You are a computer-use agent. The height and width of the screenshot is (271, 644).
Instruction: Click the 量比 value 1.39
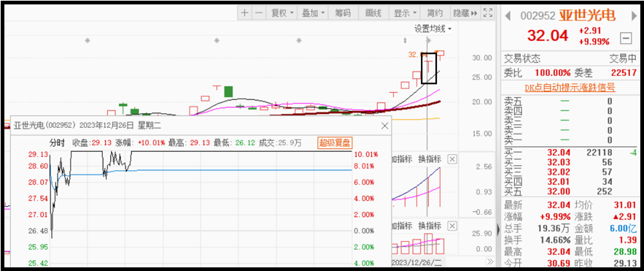click(628, 240)
